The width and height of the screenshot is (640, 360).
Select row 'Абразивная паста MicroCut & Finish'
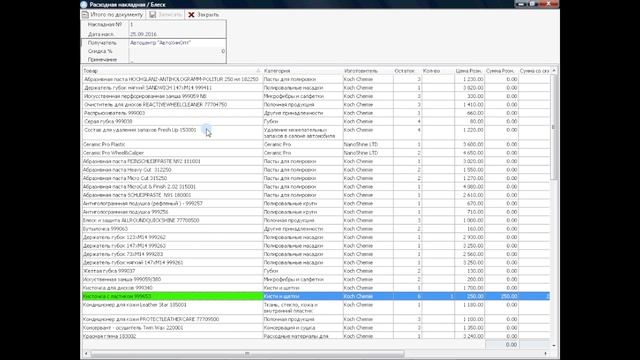[x=316, y=187]
